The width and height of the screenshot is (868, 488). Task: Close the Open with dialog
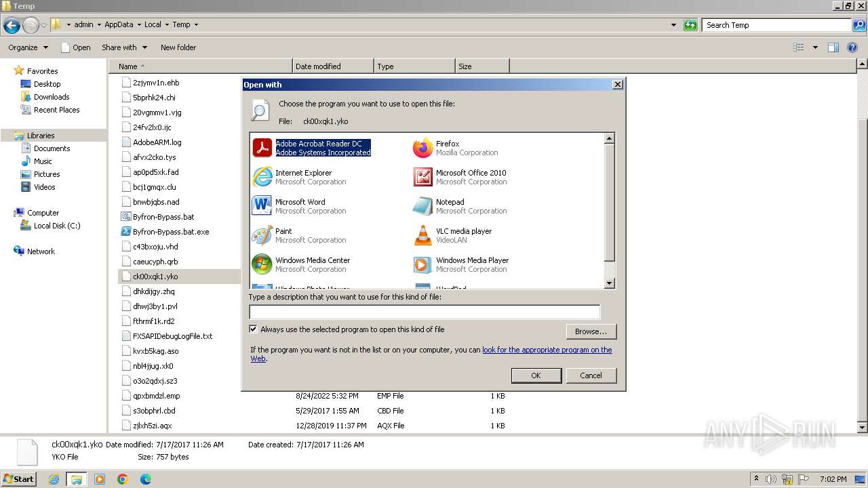(x=617, y=85)
